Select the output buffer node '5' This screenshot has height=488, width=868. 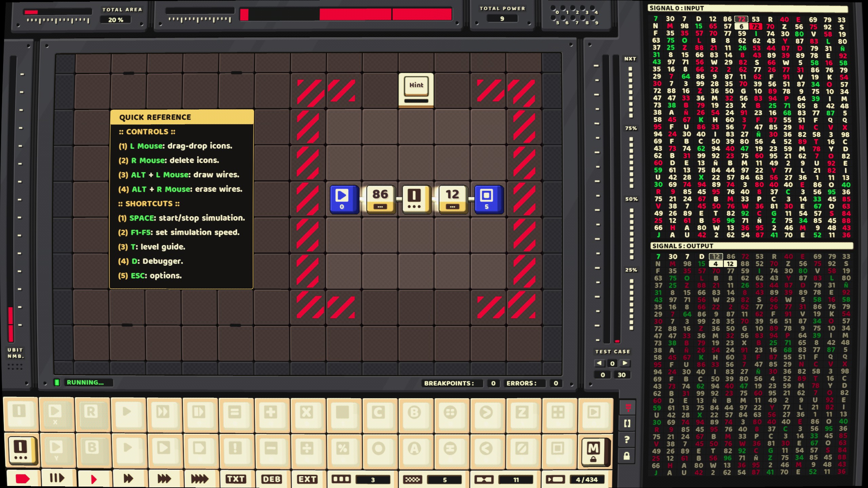(x=488, y=198)
